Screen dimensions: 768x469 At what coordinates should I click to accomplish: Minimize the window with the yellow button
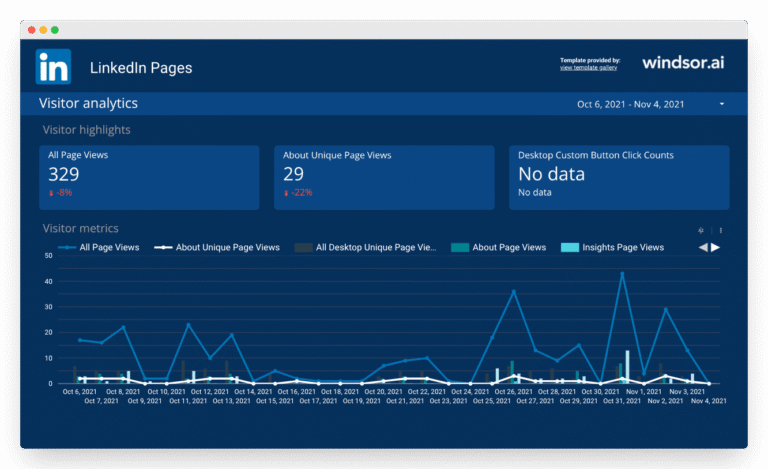[43, 30]
